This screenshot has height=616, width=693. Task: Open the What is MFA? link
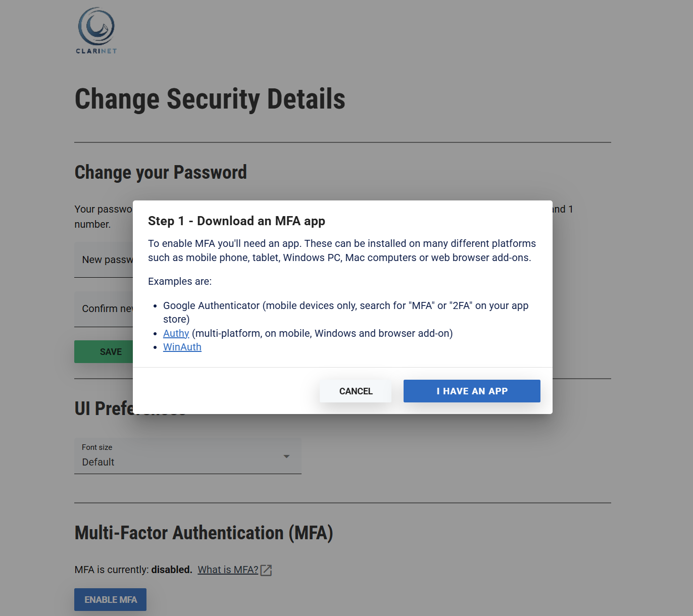pos(228,570)
